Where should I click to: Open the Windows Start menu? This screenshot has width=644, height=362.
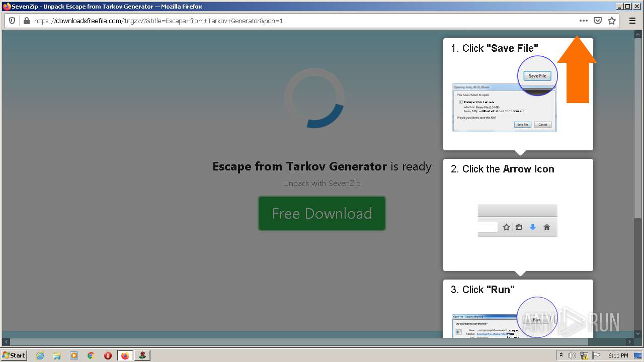pyautogui.click(x=14, y=355)
